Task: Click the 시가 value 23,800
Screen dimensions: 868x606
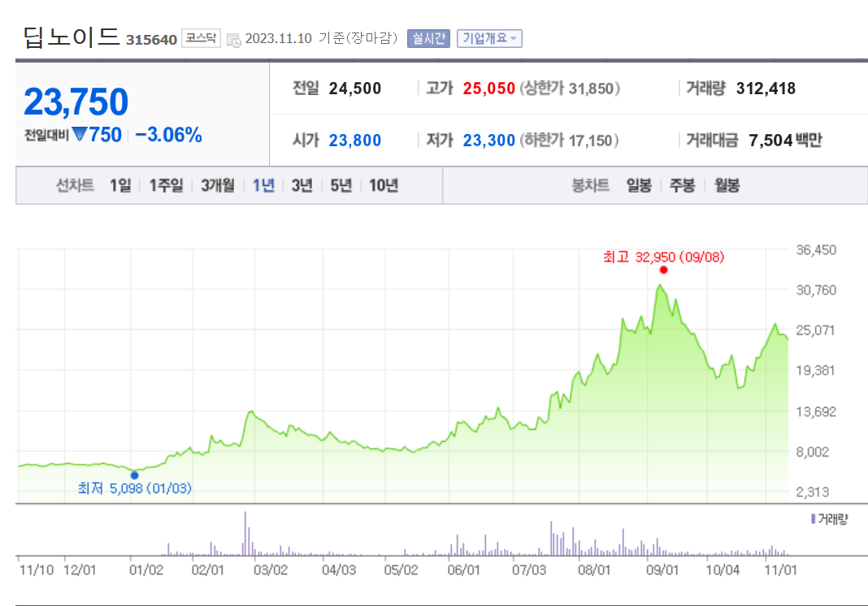Action: tap(355, 141)
